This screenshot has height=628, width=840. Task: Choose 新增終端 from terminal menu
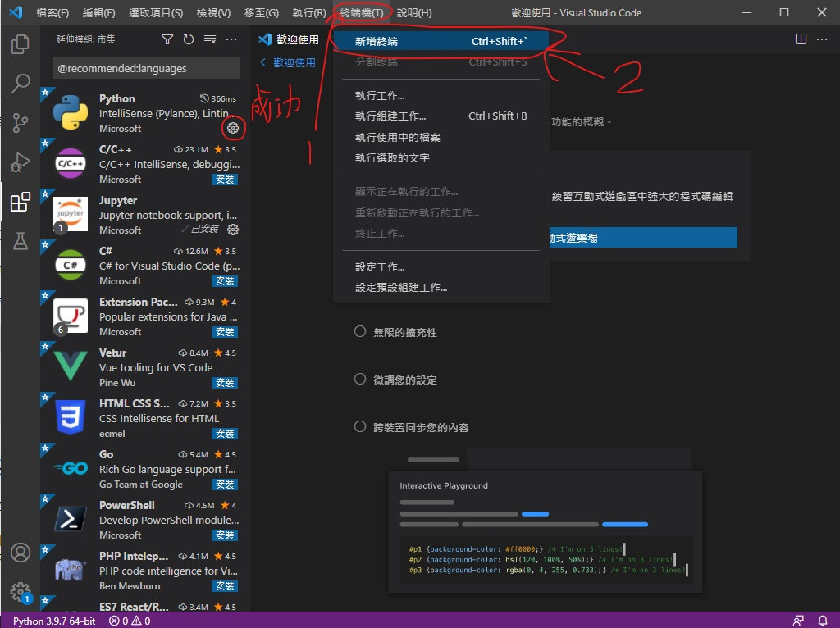(x=441, y=41)
